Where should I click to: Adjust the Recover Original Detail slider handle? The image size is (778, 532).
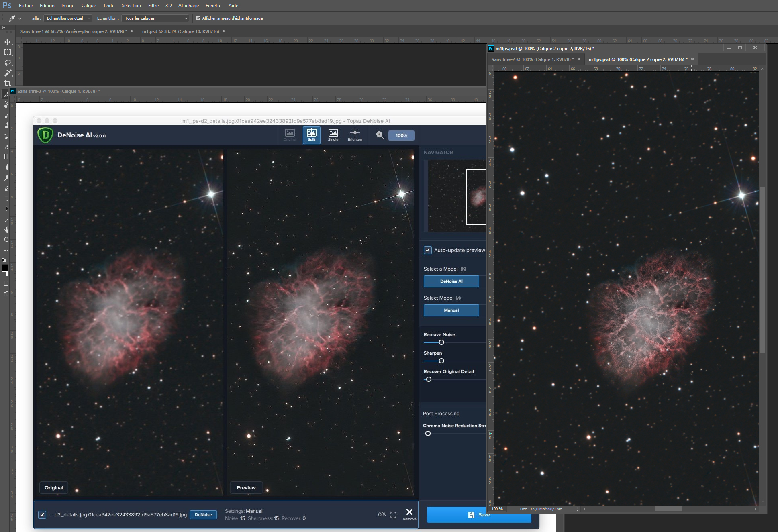point(429,379)
